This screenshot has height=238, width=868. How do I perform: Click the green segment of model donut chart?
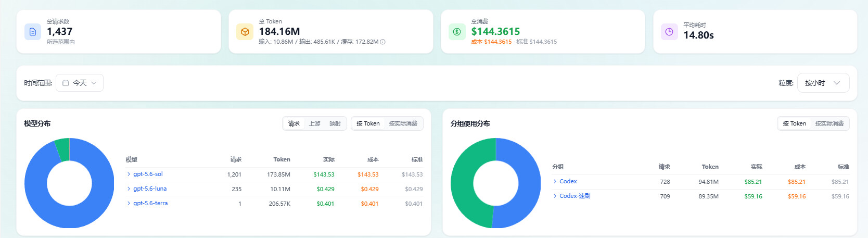tap(62, 149)
